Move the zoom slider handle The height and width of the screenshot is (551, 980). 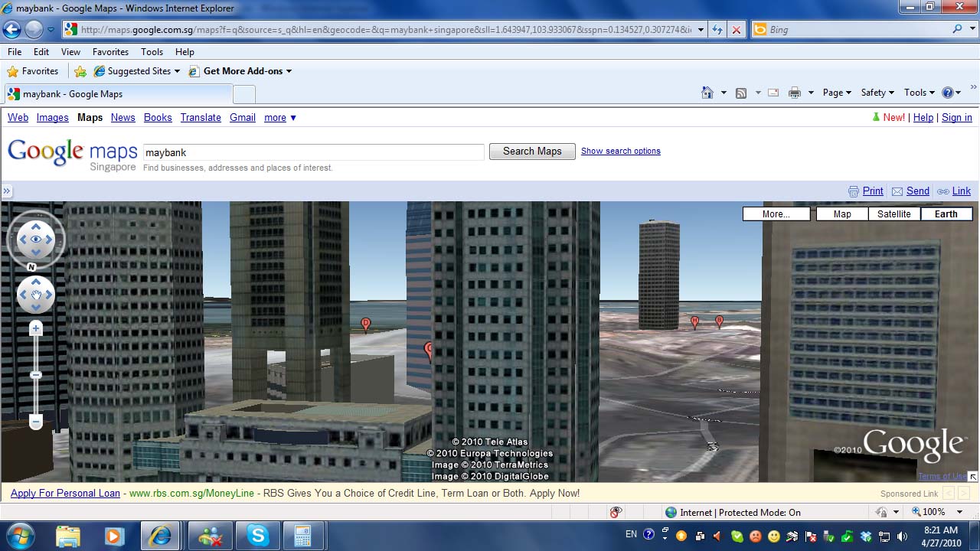click(35, 375)
